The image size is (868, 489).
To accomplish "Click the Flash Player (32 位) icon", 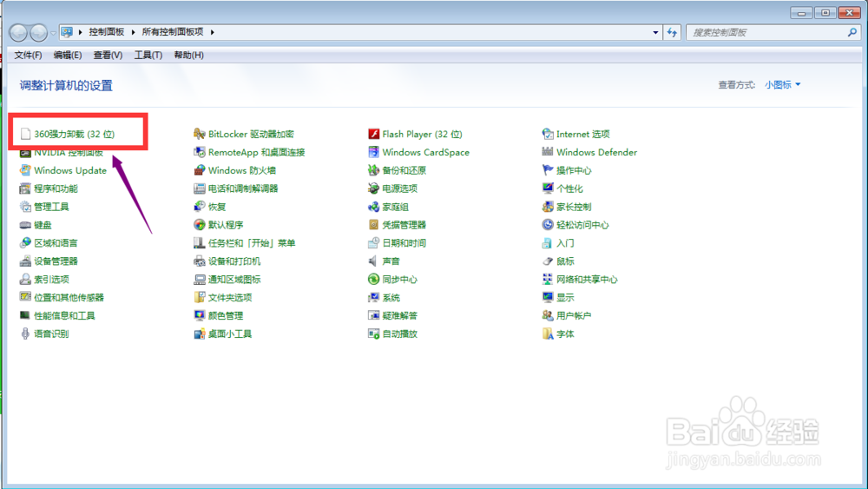I will pyautogui.click(x=373, y=134).
